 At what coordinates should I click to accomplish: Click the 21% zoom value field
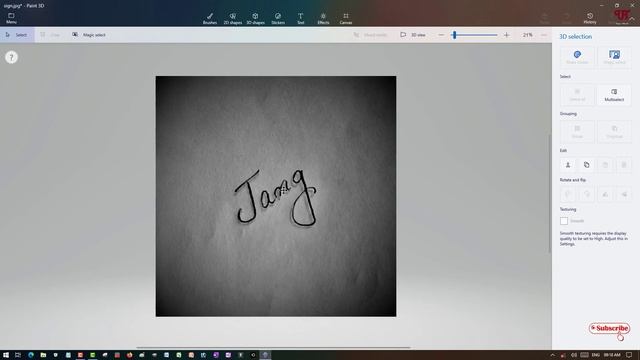527,35
